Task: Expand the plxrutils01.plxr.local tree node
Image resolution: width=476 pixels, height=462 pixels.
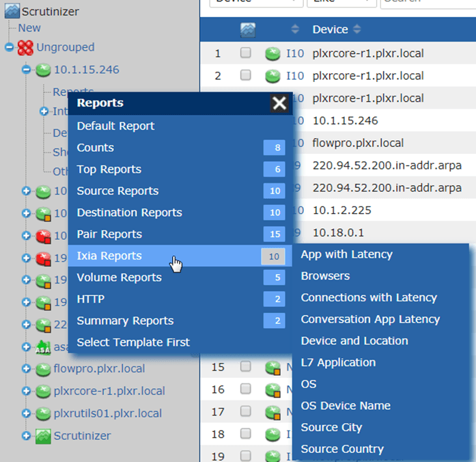Action: click(x=27, y=413)
